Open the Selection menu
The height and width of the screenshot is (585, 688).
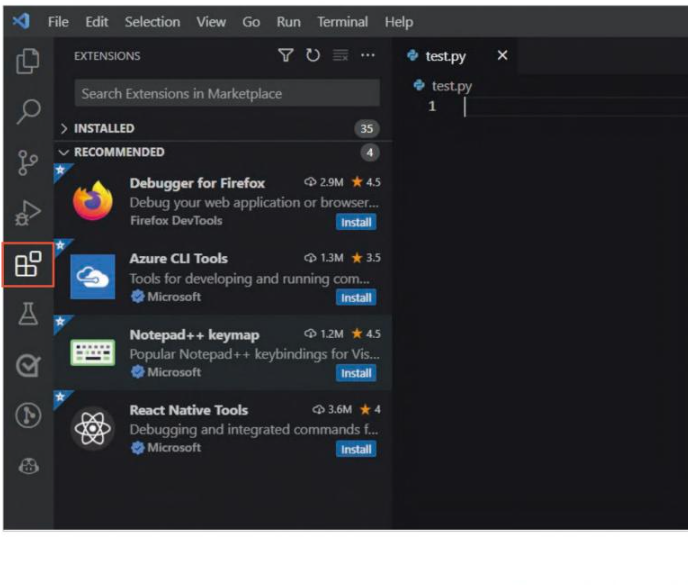pos(152,22)
